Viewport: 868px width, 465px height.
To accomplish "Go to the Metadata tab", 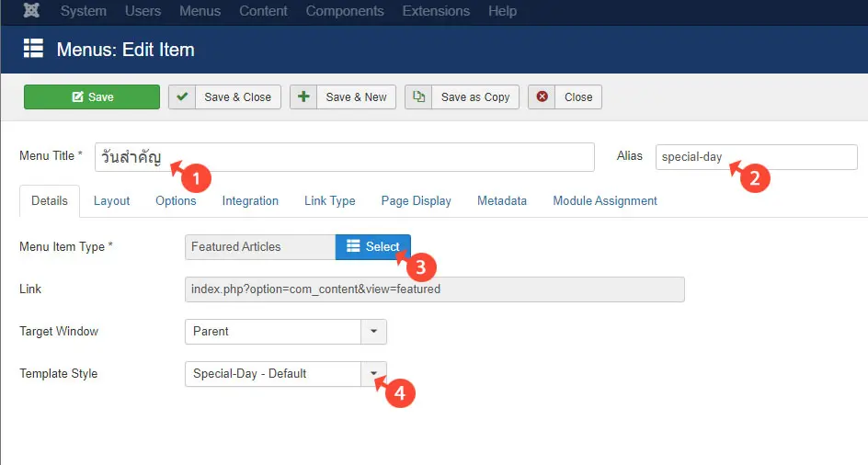I will [501, 200].
